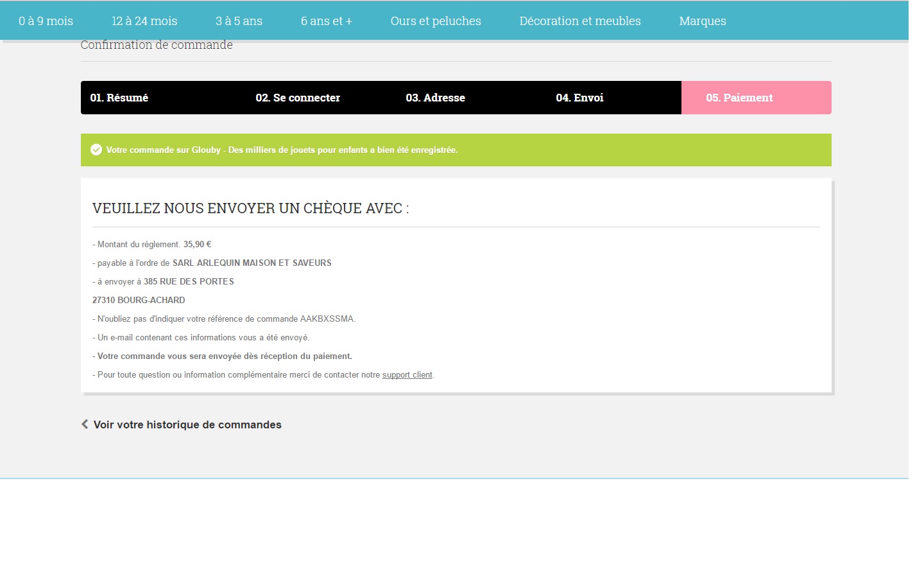Open the '6 ans et +' category
Image resolution: width=924 pixels, height=578 pixels.
[x=327, y=21]
